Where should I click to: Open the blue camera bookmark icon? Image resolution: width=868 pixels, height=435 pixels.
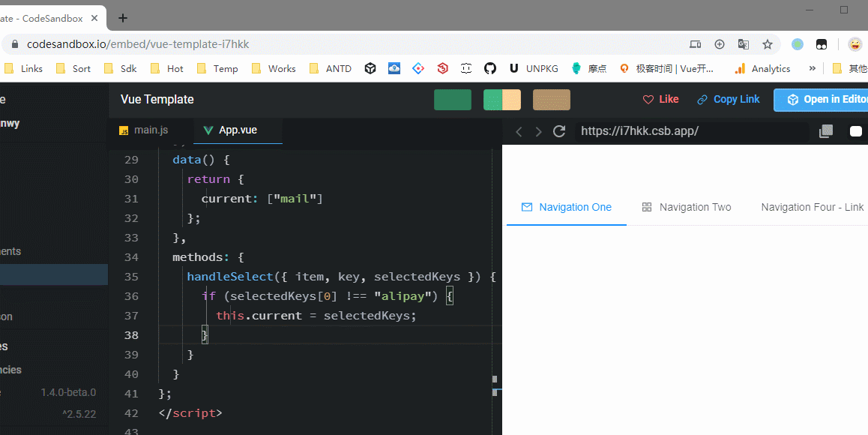coord(394,68)
